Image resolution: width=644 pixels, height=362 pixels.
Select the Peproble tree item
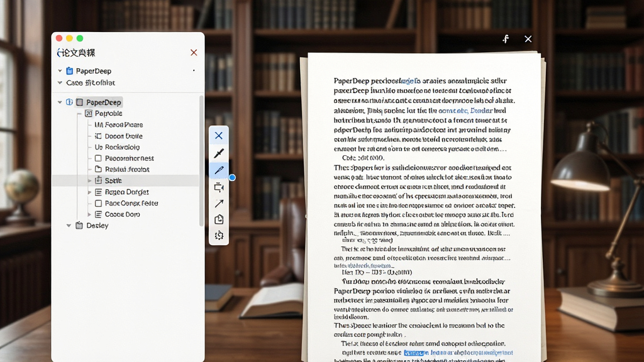(x=108, y=113)
